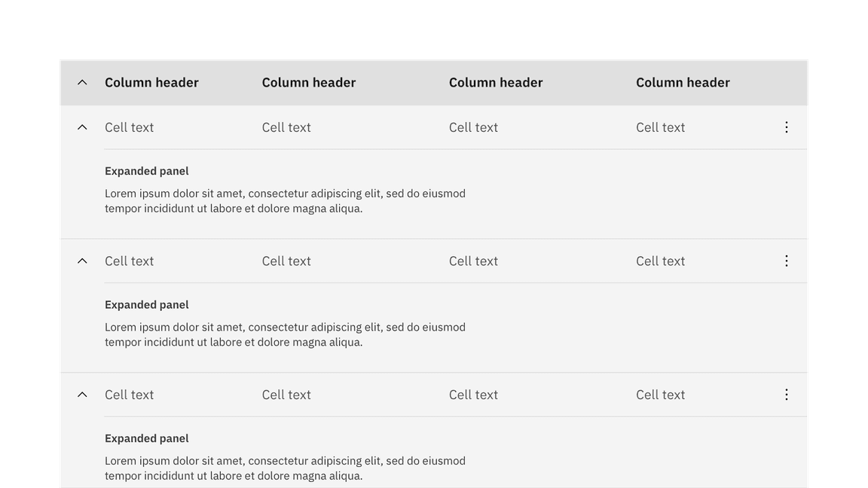Click Cell text in the second row, third column
868x488 pixels.
pyautogui.click(x=473, y=261)
